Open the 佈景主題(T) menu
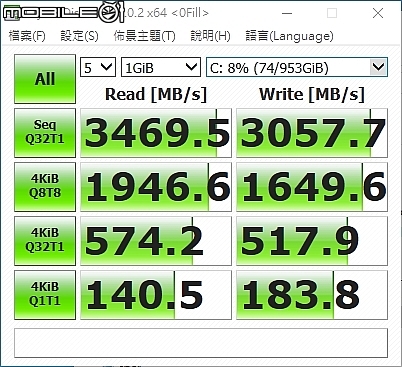This screenshot has width=402, height=367. pyautogui.click(x=144, y=36)
